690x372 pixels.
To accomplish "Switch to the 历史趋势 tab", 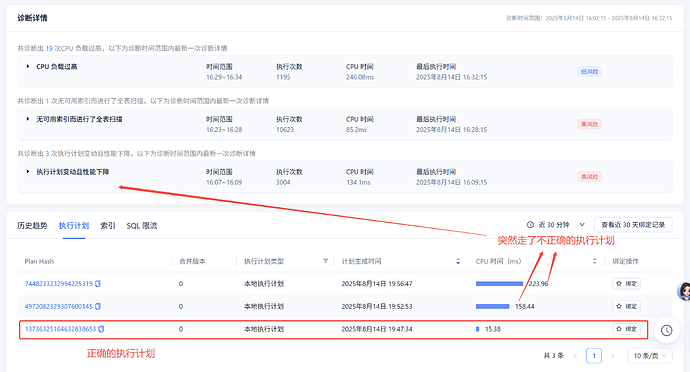I will pos(32,226).
